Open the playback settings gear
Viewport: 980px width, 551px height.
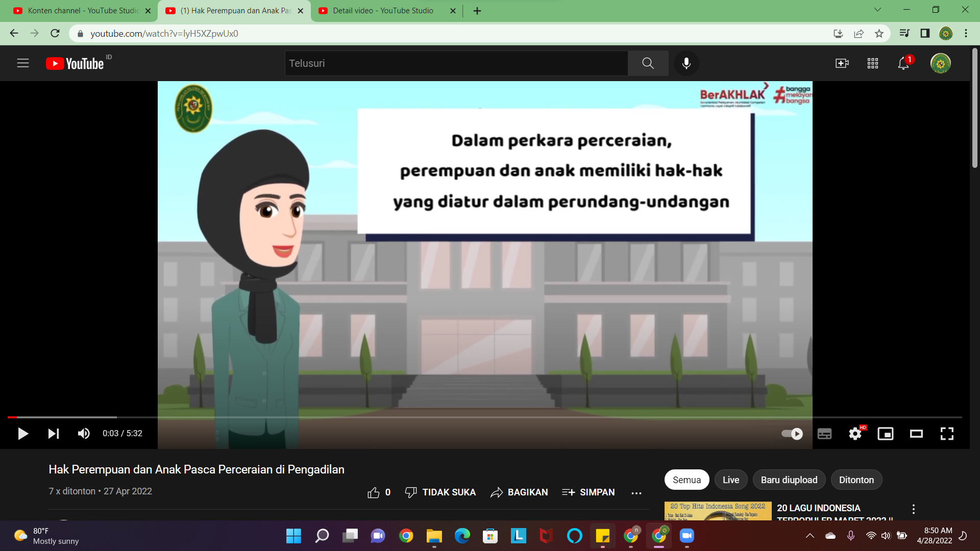point(855,434)
